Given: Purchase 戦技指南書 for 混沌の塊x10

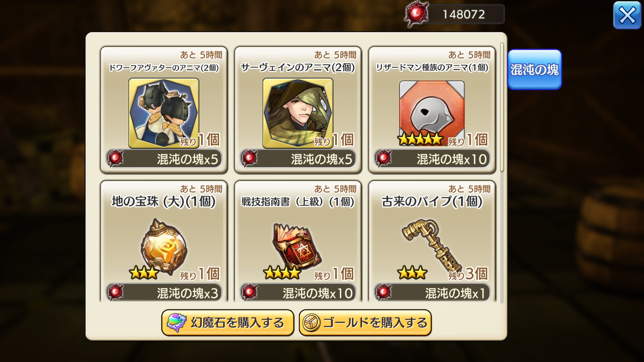Looking at the screenshot, I should [298, 293].
